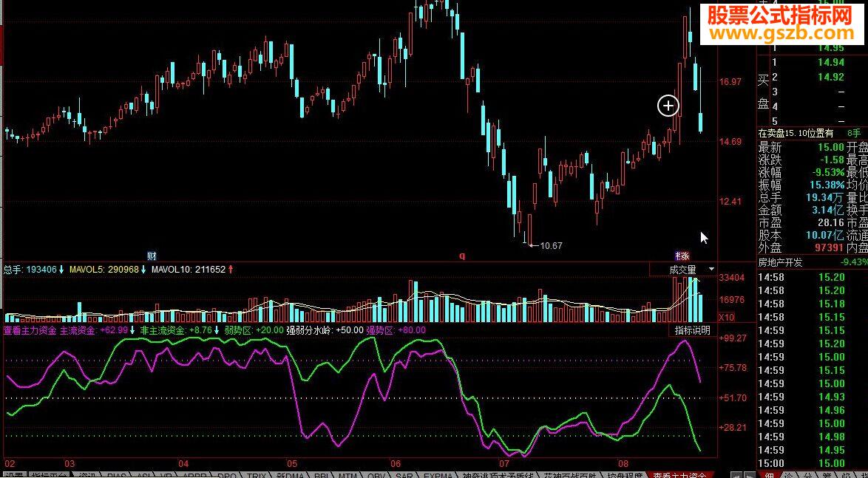Screen dimensions: 868x478
Task: Click the 股本 10.07亿 quote row
Action: 801,235
